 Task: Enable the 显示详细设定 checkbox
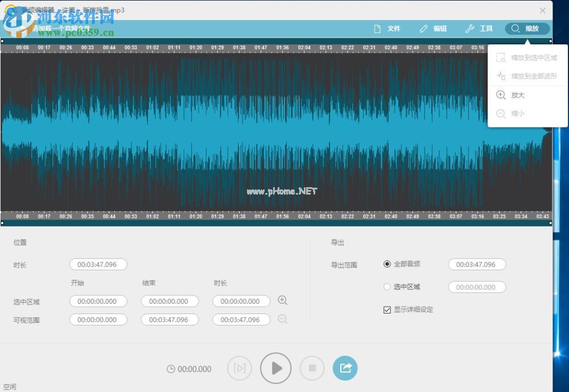pyautogui.click(x=387, y=310)
